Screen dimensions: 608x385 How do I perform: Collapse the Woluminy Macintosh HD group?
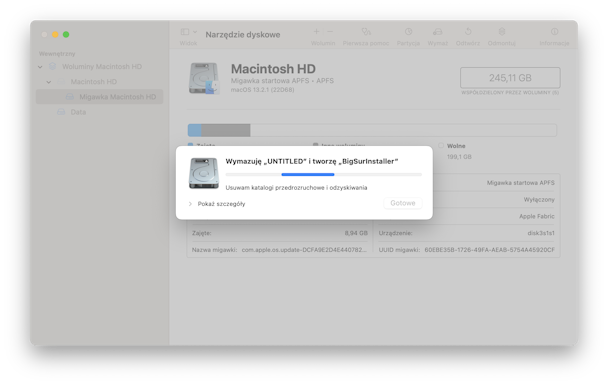(40, 67)
